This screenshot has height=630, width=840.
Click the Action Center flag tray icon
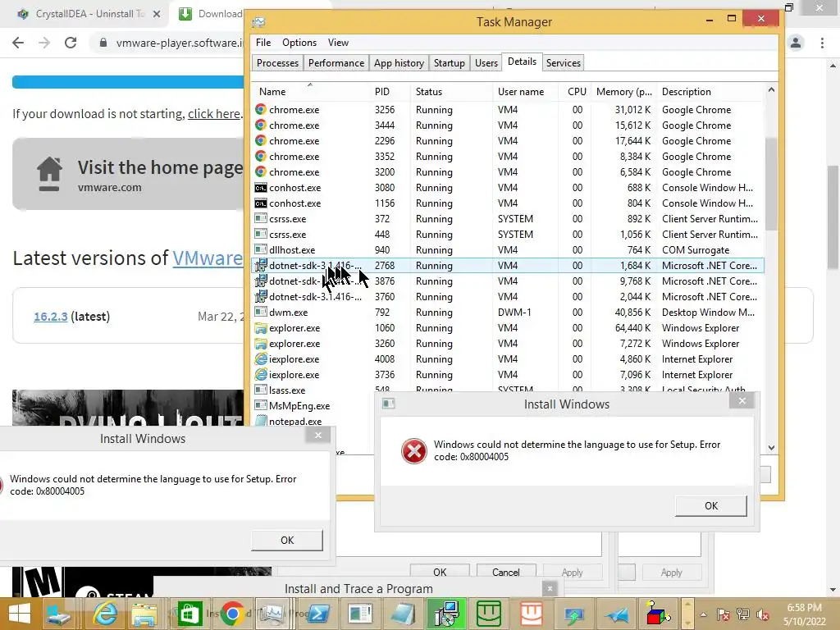click(724, 614)
